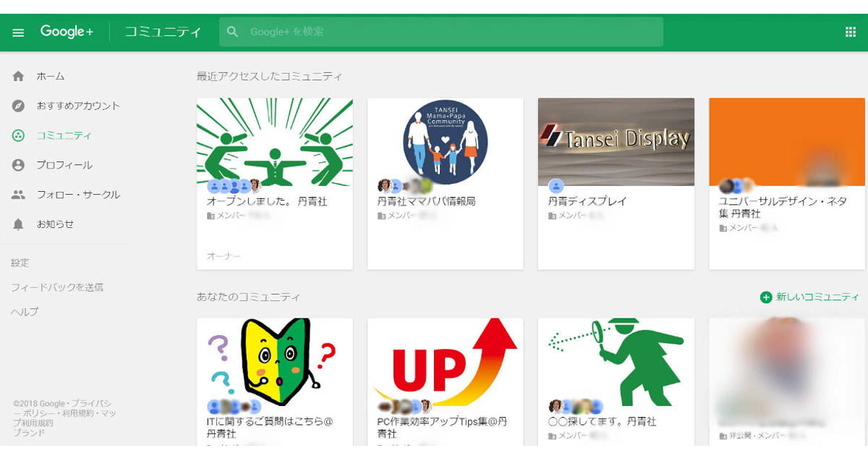Click the home icon beside ホーム

(x=19, y=76)
